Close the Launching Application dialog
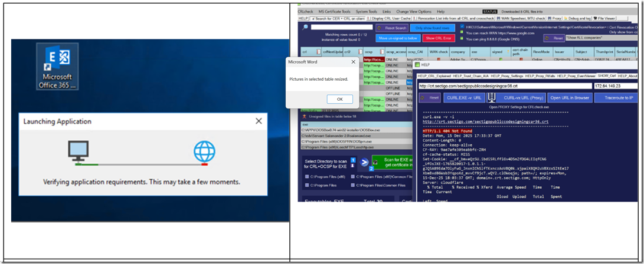The image size is (644, 264). pyautogui.click(x=259, y=121)
